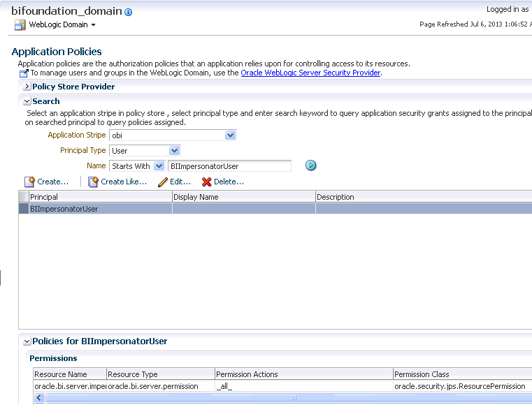
Task: Open Oracle WebLogic Server Security Provider link
Action: click(310, 73)
